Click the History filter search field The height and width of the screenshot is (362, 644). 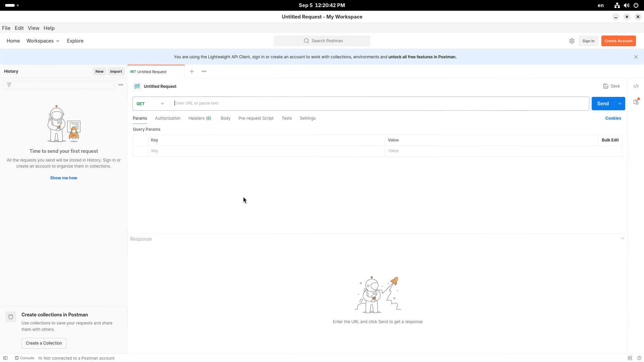(x=59, y=85)
